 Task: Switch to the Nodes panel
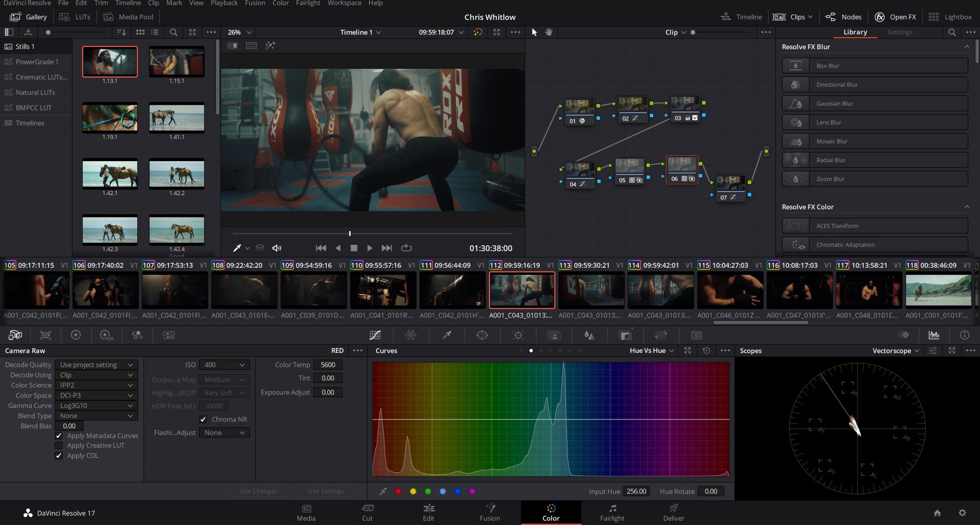[x=844, y=16]
